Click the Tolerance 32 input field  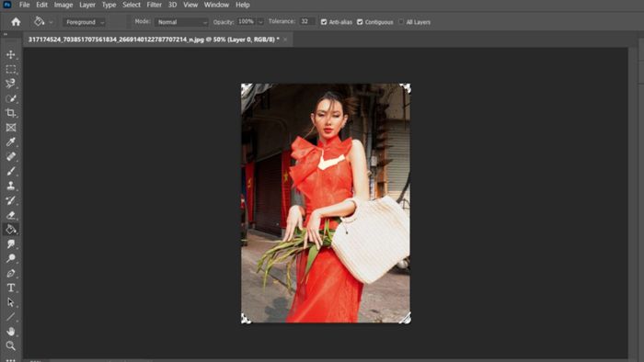pos(307,21)
